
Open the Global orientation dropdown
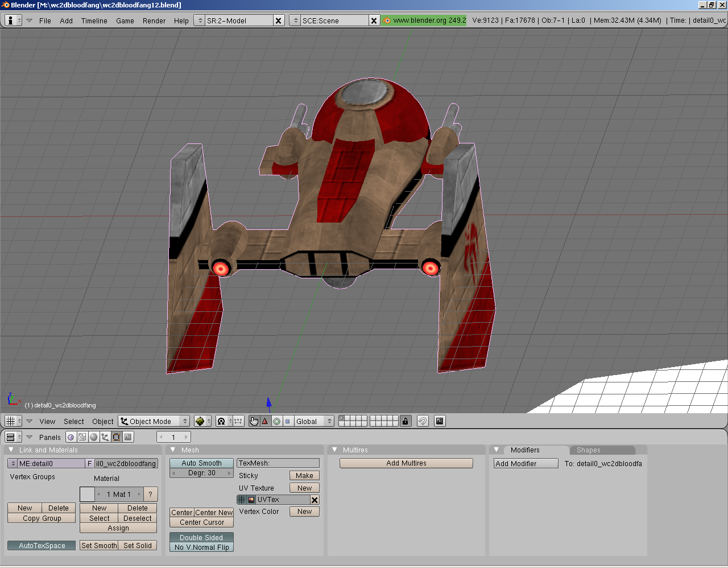pos(313,421)
